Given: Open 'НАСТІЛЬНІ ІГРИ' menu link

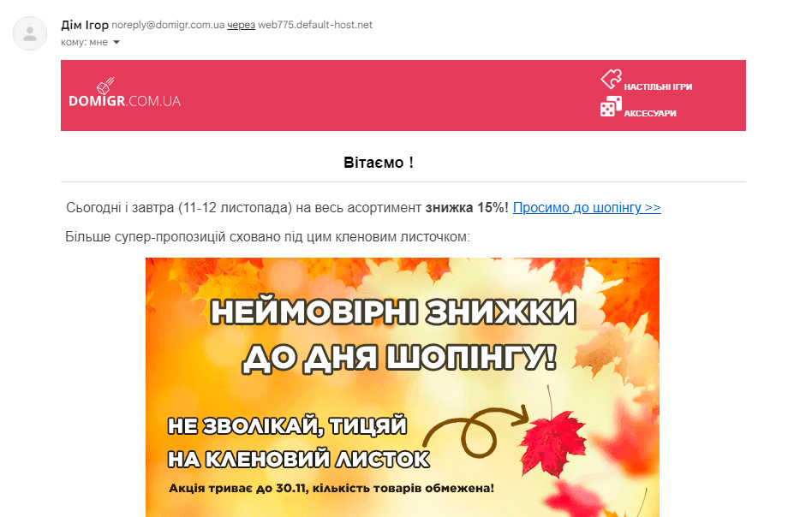Looking at the screenshot, I should tap(658, 87).
